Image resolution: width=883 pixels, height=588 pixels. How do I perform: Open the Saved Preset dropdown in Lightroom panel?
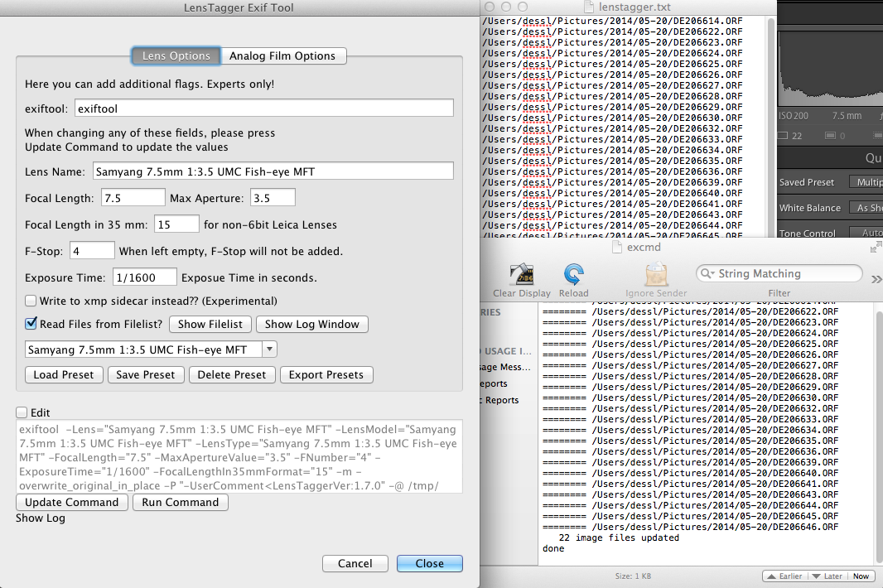pyautogui.click(x=866, y=182)
